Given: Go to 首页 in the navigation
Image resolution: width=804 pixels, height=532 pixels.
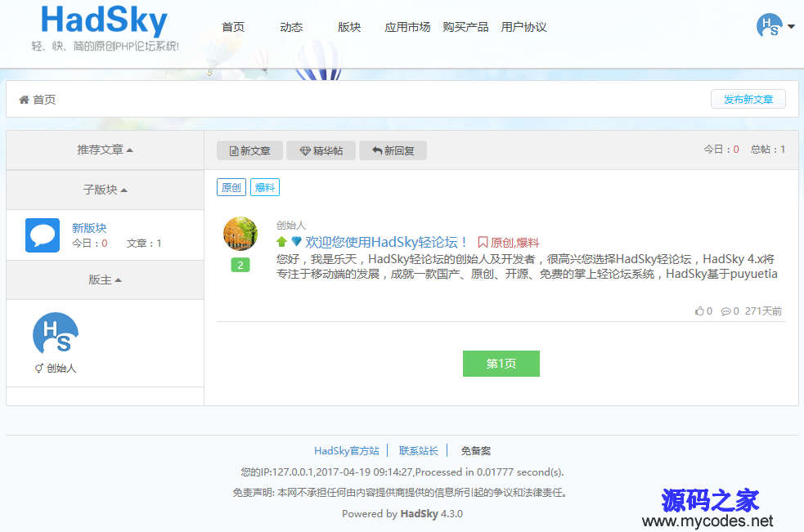Looking at the screenshot, I should [x=233, y=27].
